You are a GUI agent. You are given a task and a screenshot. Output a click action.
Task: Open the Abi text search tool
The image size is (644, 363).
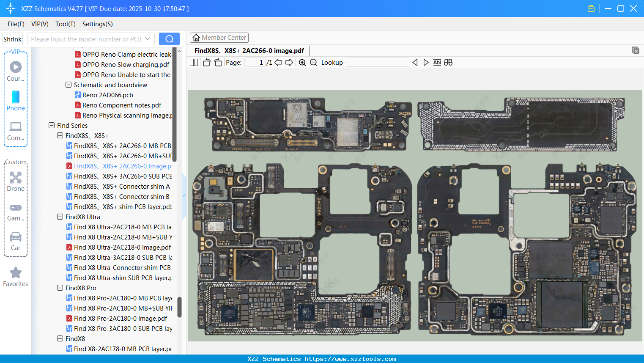point(437,62)
